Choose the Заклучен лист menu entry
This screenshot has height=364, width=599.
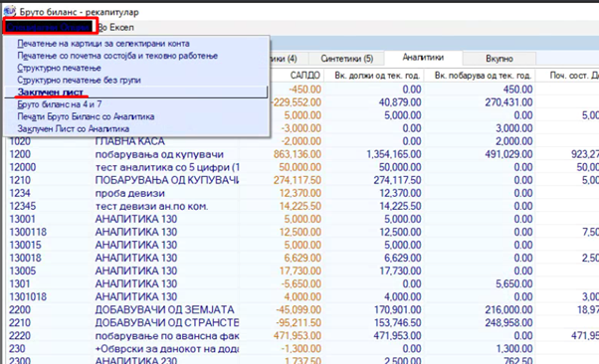click(x=50, y=92)
